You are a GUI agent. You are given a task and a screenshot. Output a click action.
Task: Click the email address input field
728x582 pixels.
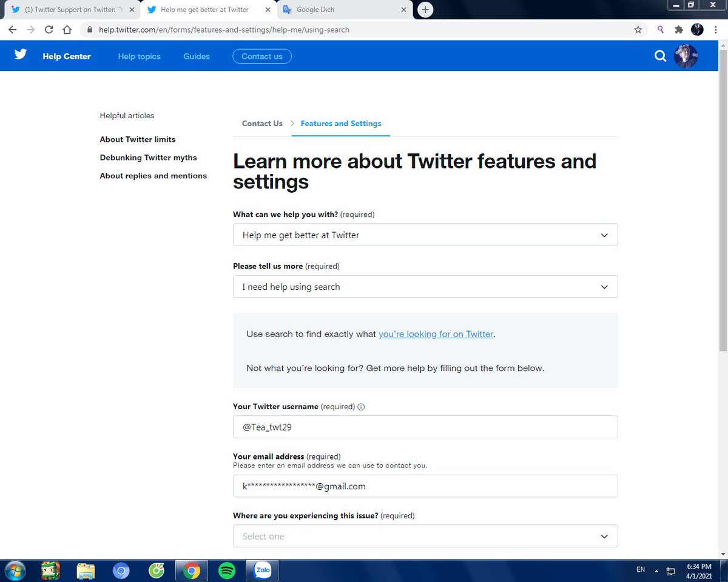point(425,486)
